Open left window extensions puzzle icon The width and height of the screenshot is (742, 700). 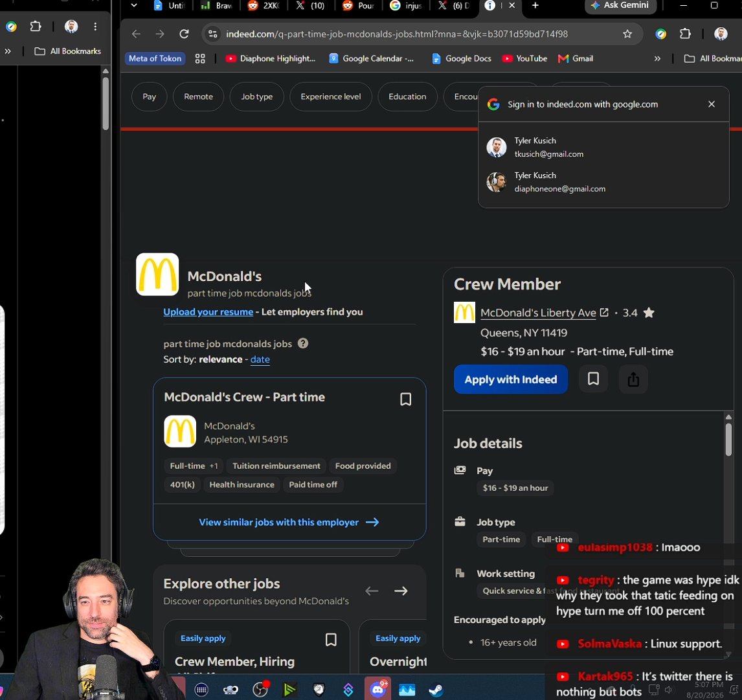coord(36,27)
